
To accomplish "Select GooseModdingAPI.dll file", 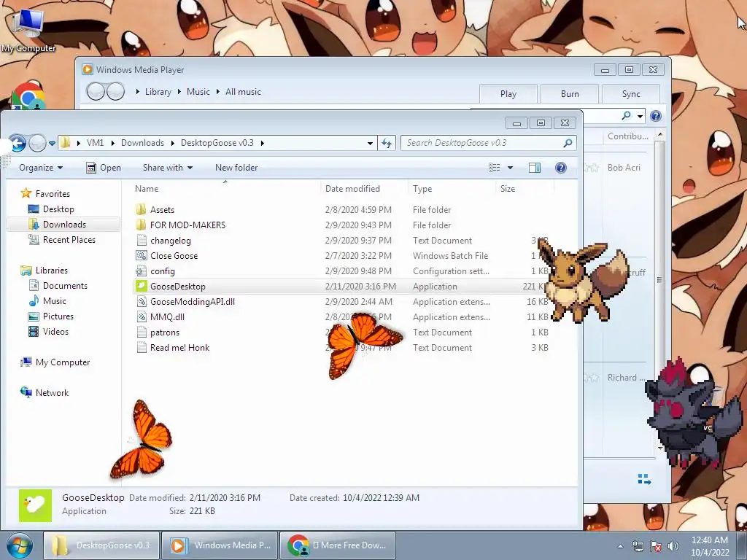I will click(192, 301).
